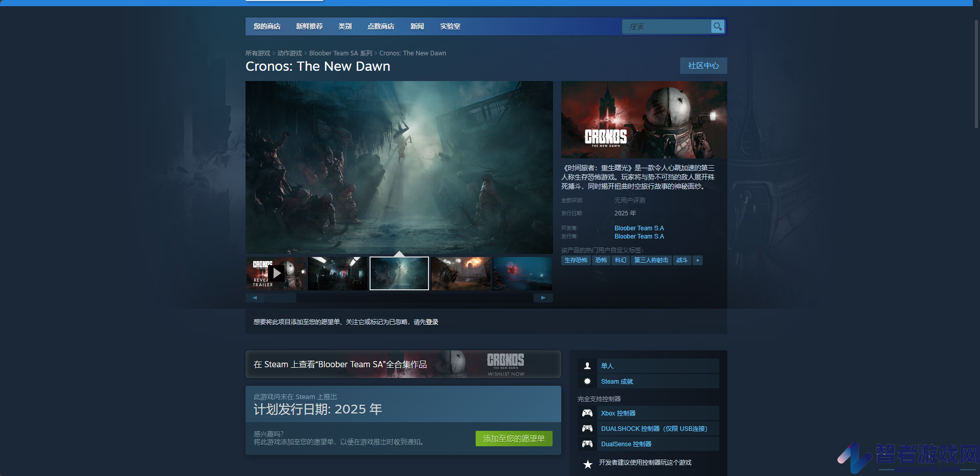Open the Bloober Team S.A developer link

click(x=639, y=228)
